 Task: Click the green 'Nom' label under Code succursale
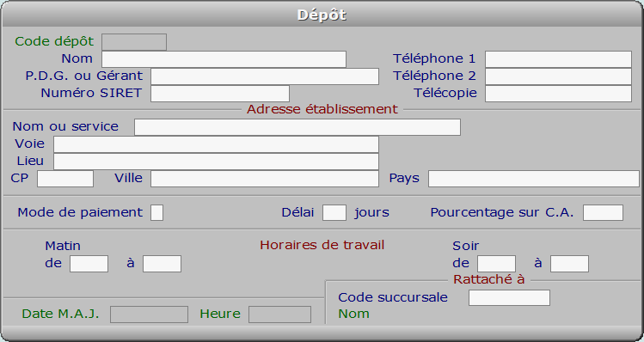coord(353,314)
